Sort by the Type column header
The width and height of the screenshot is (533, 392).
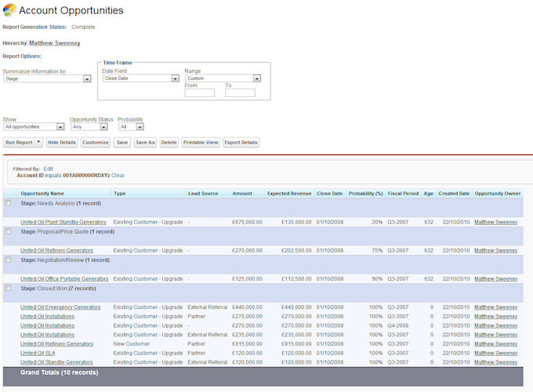120,193
